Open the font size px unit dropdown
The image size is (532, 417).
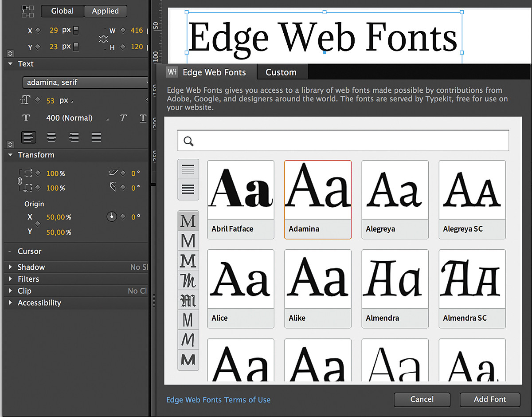pyautogui.click(x=66, y=101)
